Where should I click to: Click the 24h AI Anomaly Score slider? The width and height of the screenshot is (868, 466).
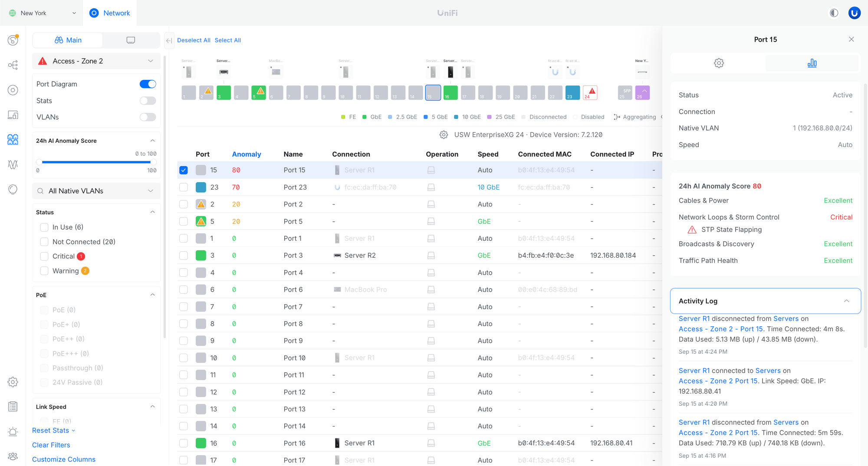(x=96, y=162)
